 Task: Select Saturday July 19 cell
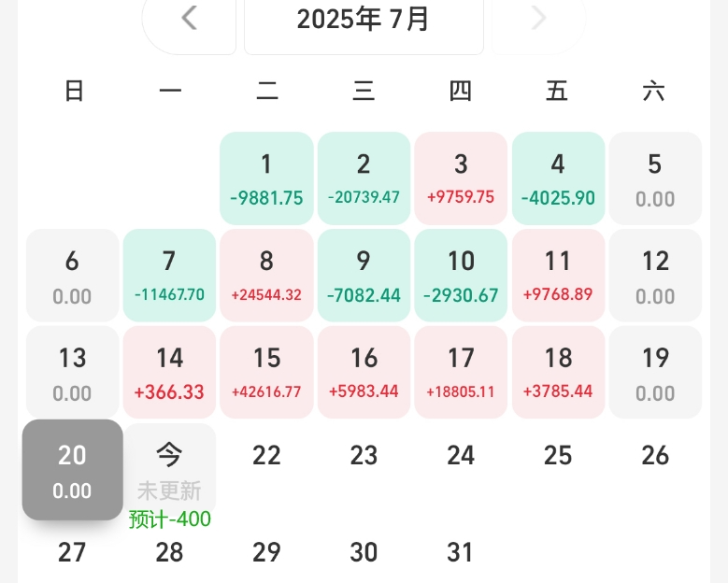pos(655,372)
